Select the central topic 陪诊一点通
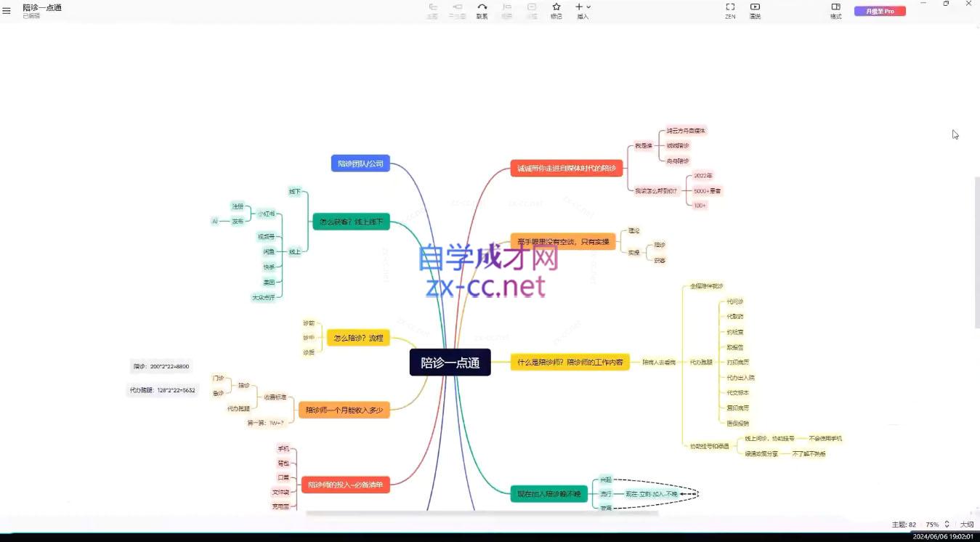The width and height of the screenshot is (980, 542). (450, 363)
